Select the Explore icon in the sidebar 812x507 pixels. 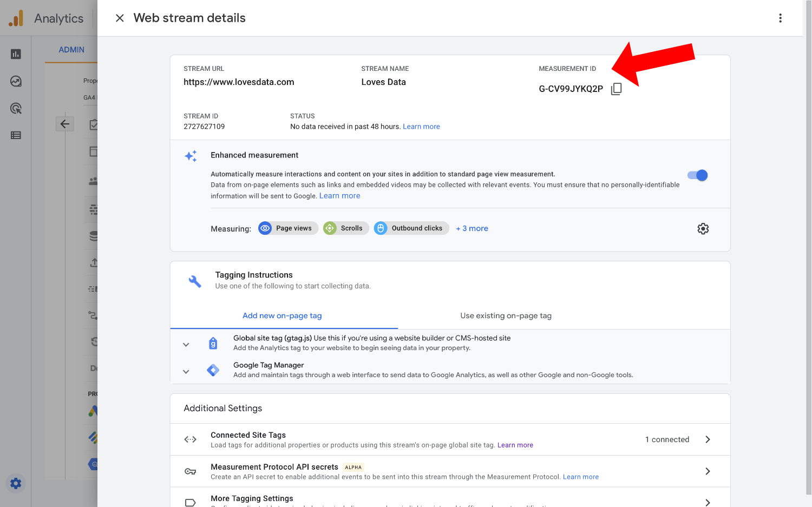point(15,81)
